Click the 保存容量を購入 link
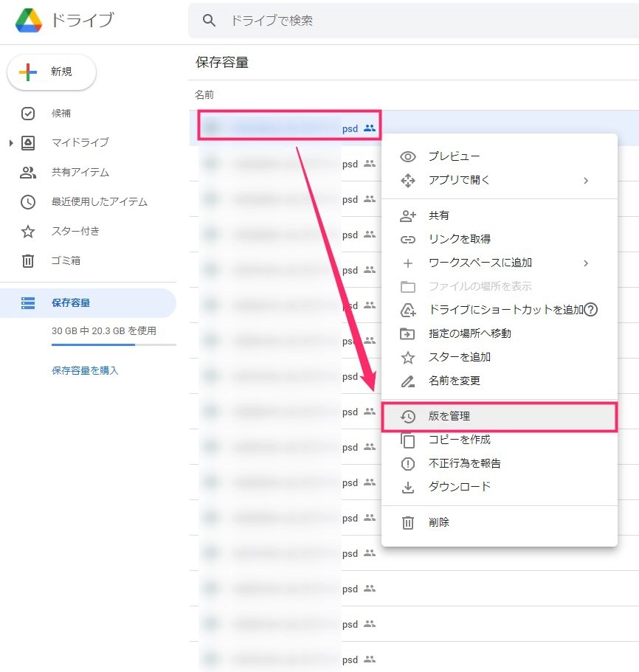Image resolution: width=639 pixels, height=672 pixels. click(x=85, y=370)
